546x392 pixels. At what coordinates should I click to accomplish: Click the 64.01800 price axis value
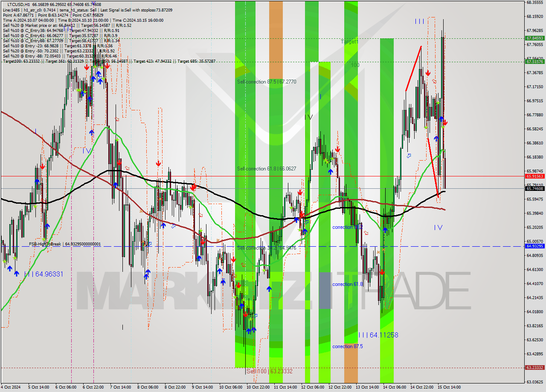click(535, 312)
